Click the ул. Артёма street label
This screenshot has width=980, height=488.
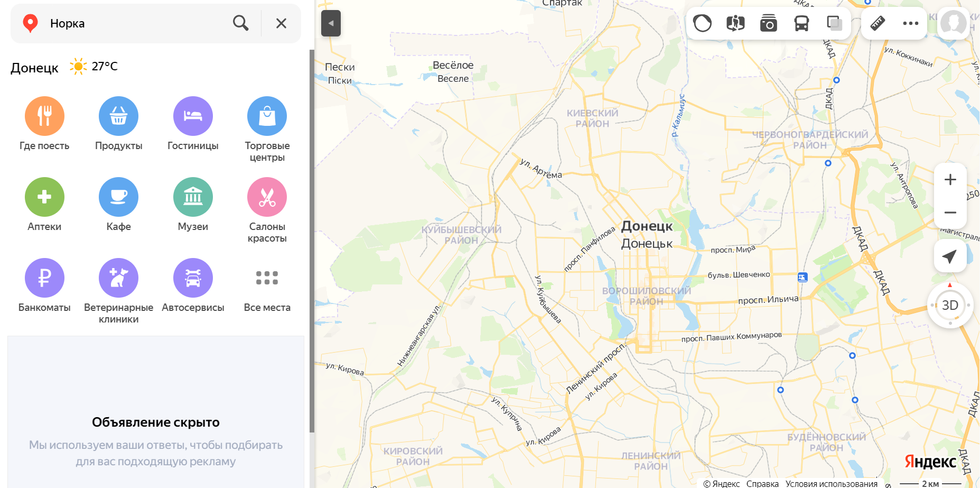(x=540, y=169)
